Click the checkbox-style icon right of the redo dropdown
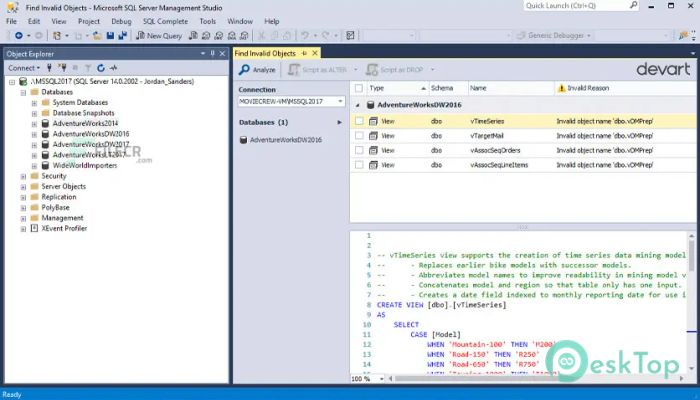This screenshot has width=700, height=400. point(350,36)
